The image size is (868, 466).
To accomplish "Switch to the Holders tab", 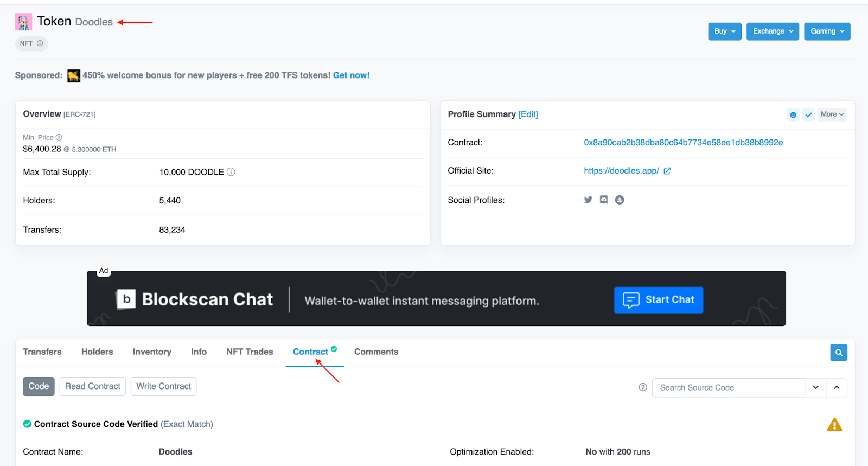I will point(97,352).
